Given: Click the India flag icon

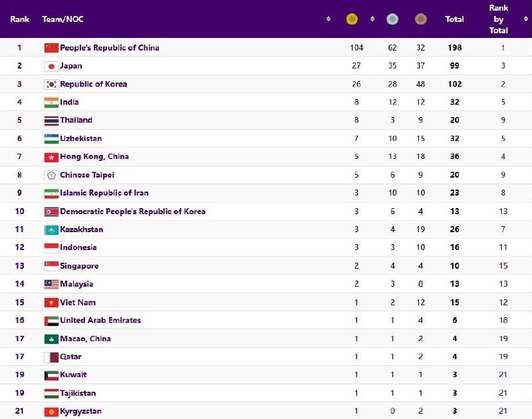Looking at the screenshot, I should point(51,102).
